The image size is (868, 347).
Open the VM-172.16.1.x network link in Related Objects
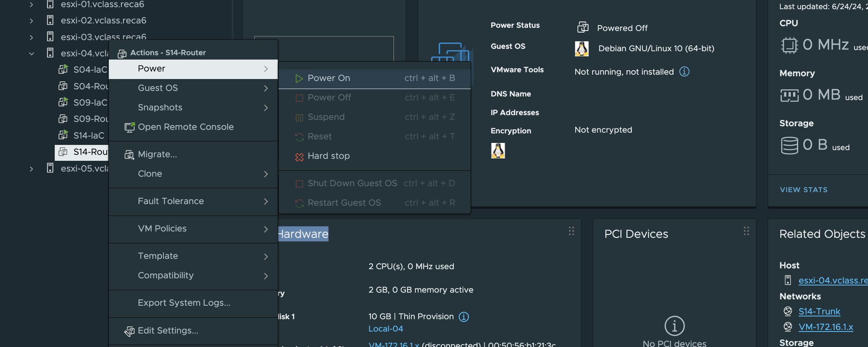[x=826, y=327]
